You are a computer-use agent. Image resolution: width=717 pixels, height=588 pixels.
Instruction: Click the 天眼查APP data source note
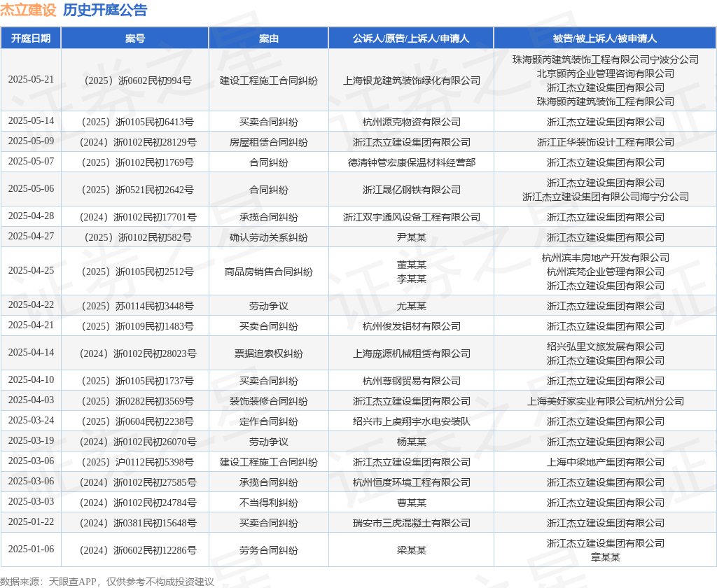(x=107, y=582)
